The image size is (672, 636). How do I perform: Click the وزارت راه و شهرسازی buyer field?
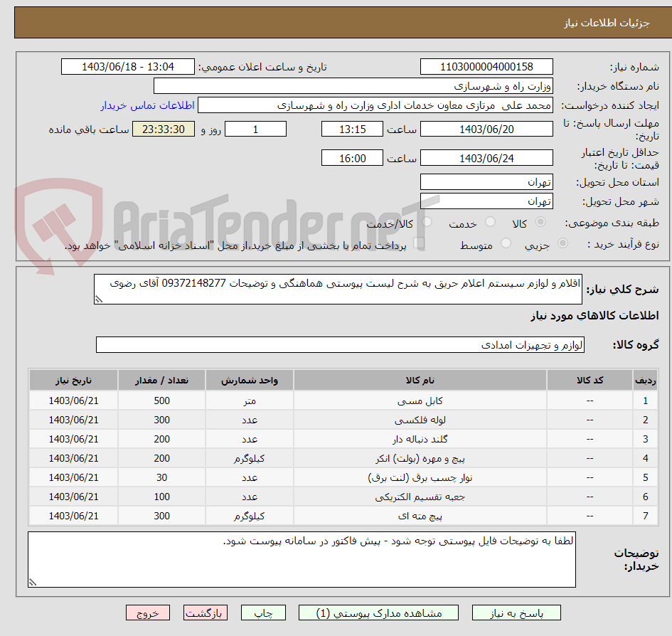[353, 86]
